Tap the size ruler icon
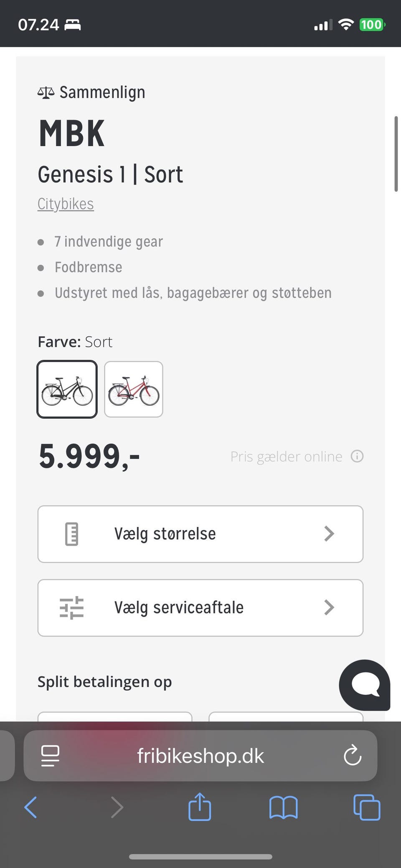This screenshot has width=401, height=868. click(x=72, y=534)
